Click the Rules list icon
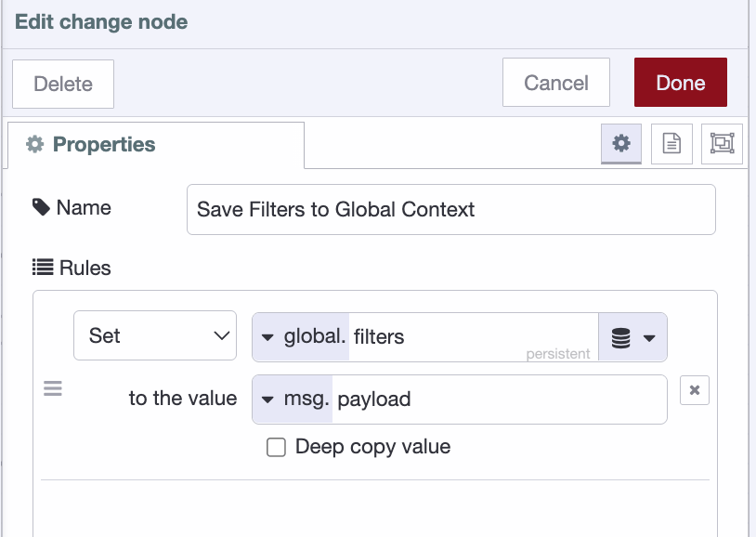 click(x=43, y=267)
